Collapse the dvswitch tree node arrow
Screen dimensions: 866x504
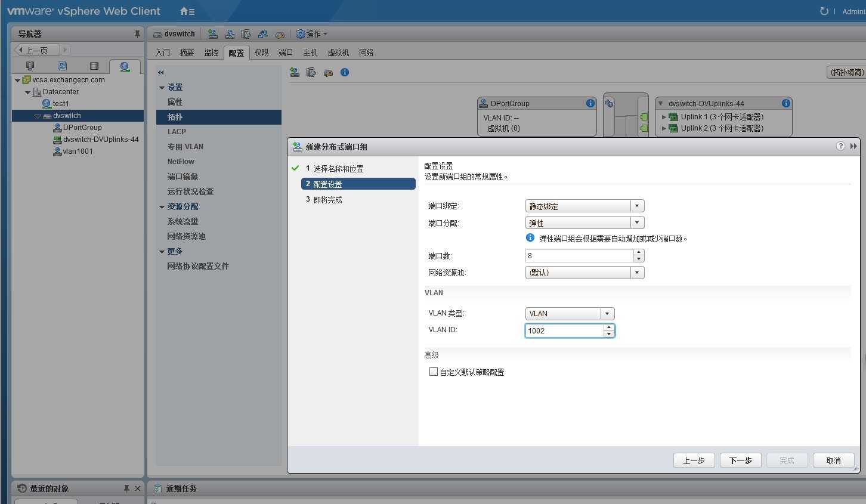pyautogui.click(x=38, y=116)
